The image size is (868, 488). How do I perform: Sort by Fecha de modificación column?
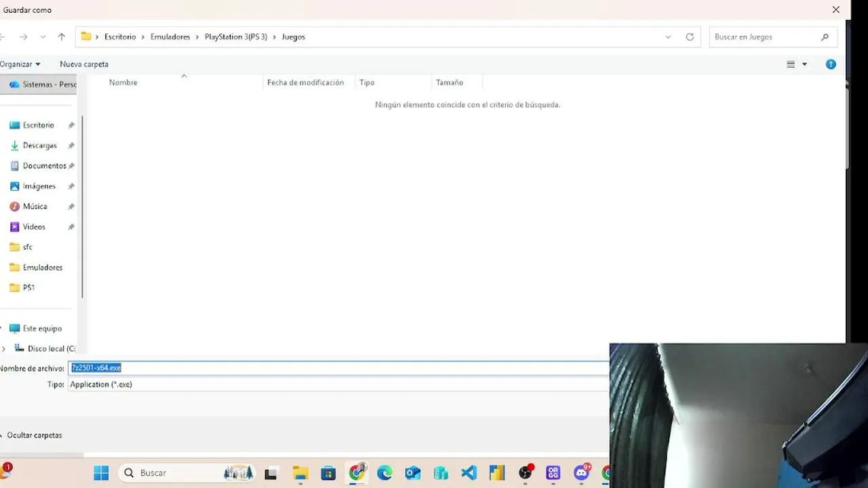click(305, 82)
